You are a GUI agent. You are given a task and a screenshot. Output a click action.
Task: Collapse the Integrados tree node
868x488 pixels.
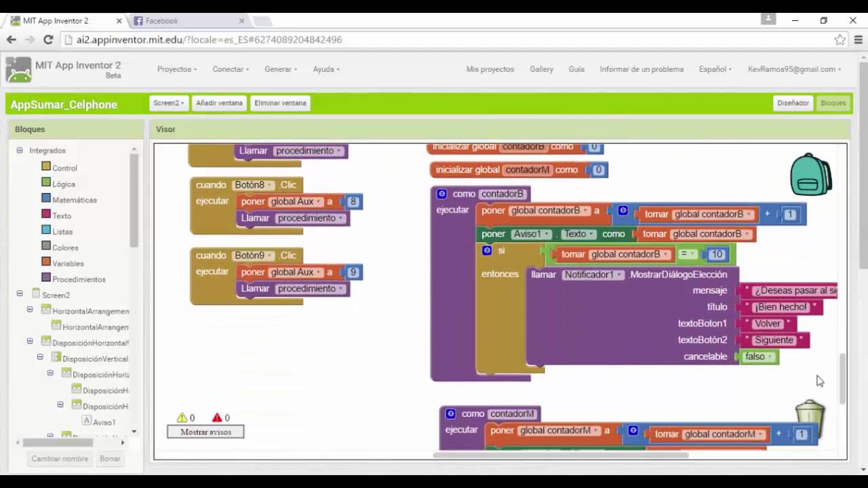tap(19, 150)
